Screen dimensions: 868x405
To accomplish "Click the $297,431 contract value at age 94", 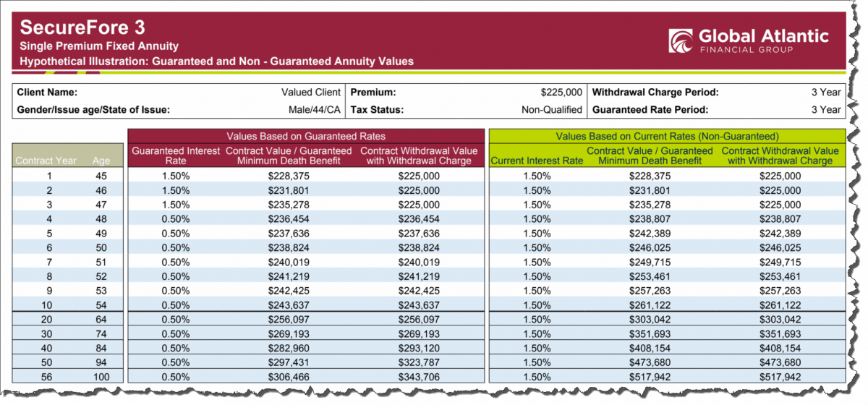I will point(289,363).
